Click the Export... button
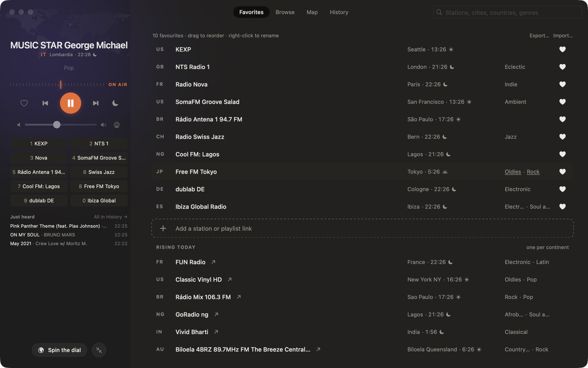Image resolution: width=588 pixels, height=368 pixels. point(539,36)
